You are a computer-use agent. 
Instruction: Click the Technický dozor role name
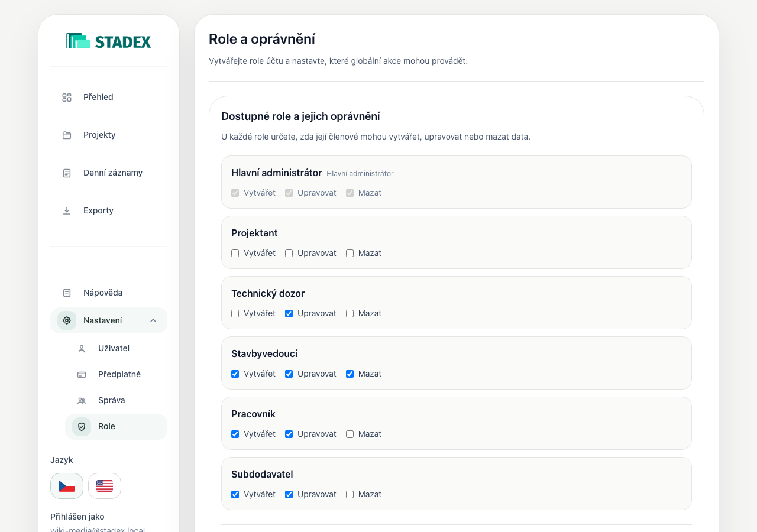[268, 293]
